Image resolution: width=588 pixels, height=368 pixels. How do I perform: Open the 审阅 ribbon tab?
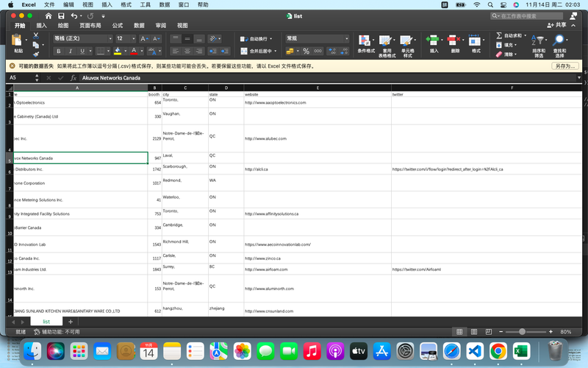coord(161,26)
